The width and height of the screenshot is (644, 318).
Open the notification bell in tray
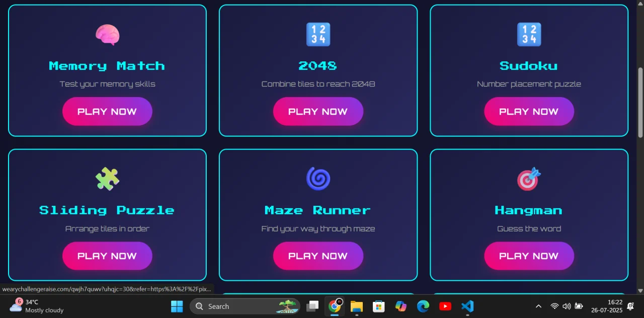pos(630,306)
